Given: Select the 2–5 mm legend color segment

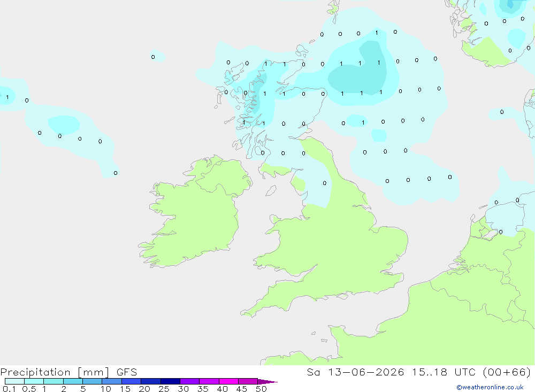Looking at the screenshot, I should click(x=73, y=381).
